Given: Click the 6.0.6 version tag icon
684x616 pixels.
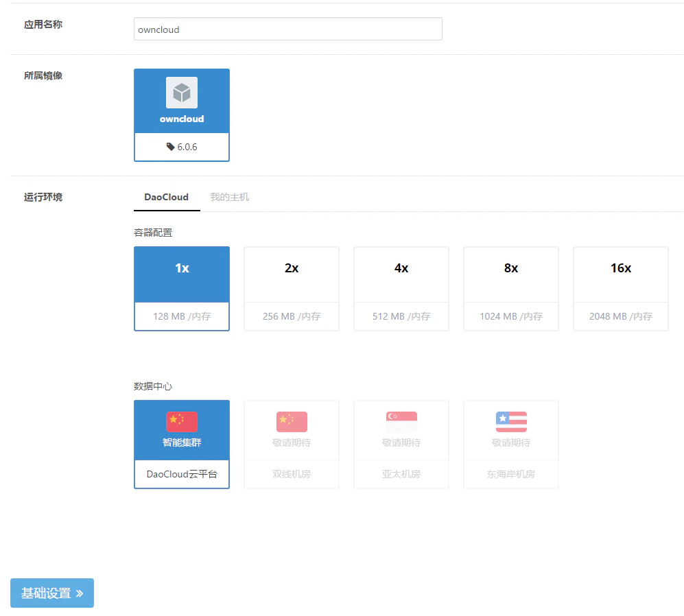Looking at the screenshot, I should [x=171, y=147].
